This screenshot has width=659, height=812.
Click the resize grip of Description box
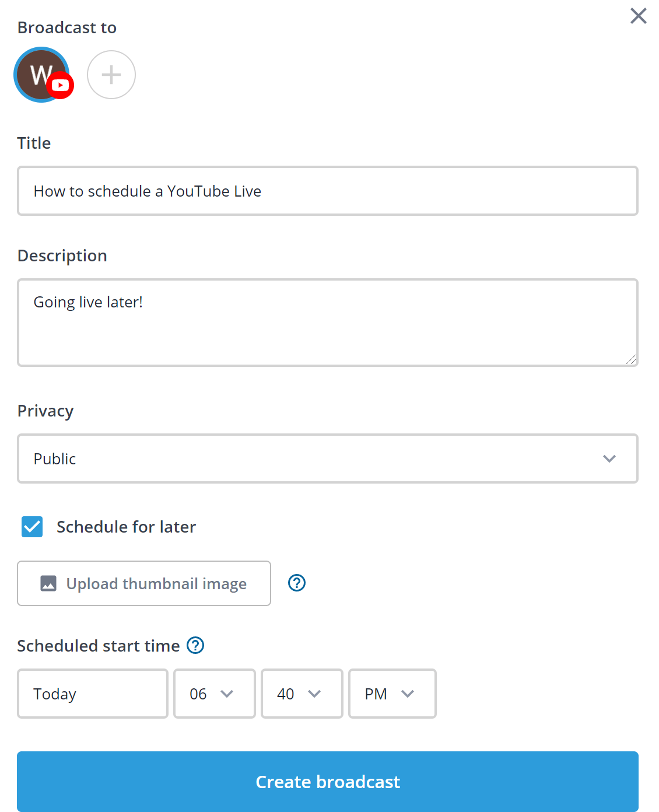pyautogui.click(x=631, y=359)
